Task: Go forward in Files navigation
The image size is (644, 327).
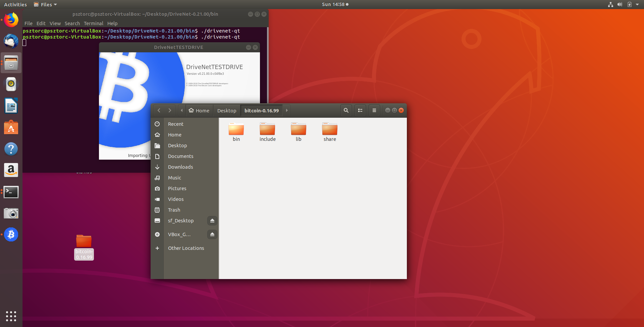Action: click(170, 110)
